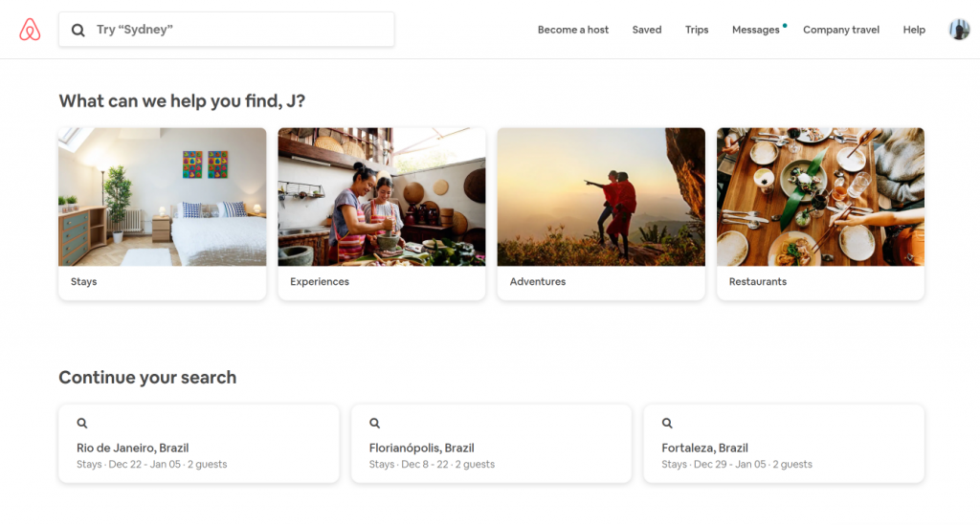Select the Restaurants table image card

(820, 197)
